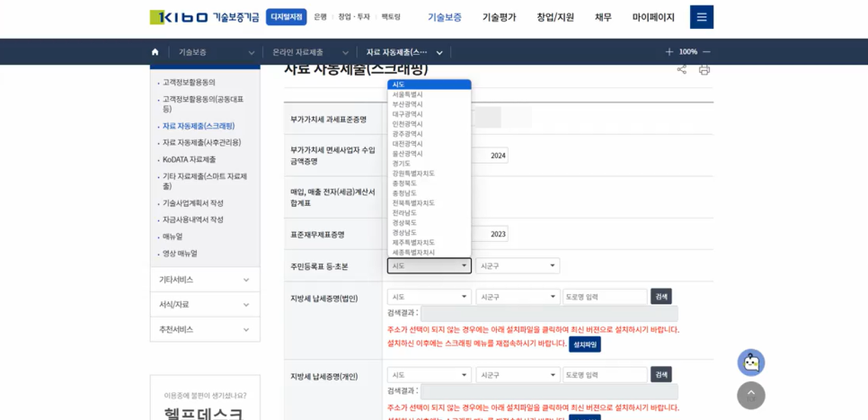
Task: Click the KIBO 기술보증기금 logo
Action: 204,17
